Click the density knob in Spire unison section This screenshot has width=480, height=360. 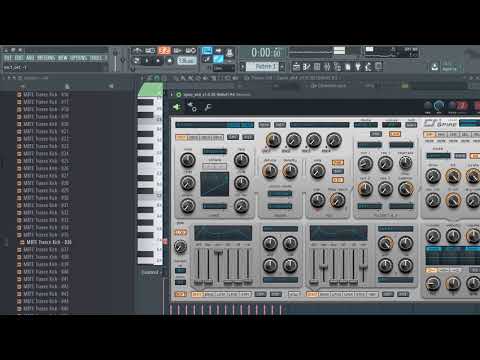290,171
